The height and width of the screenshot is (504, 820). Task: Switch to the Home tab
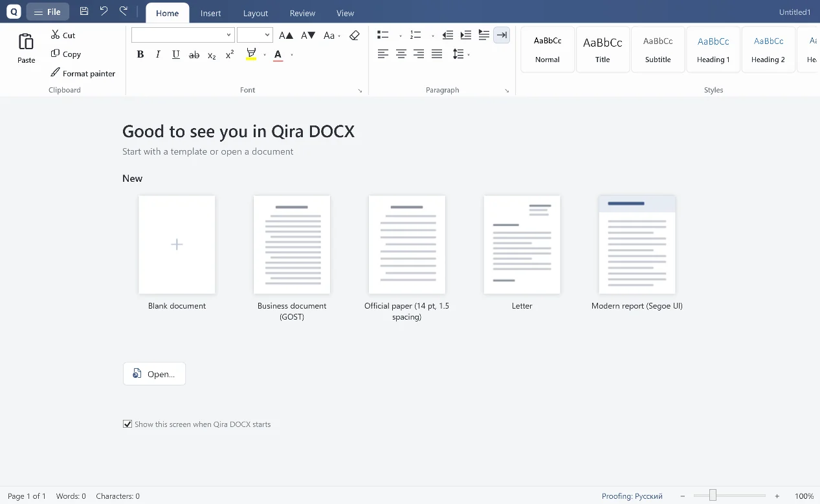point(168,13)
